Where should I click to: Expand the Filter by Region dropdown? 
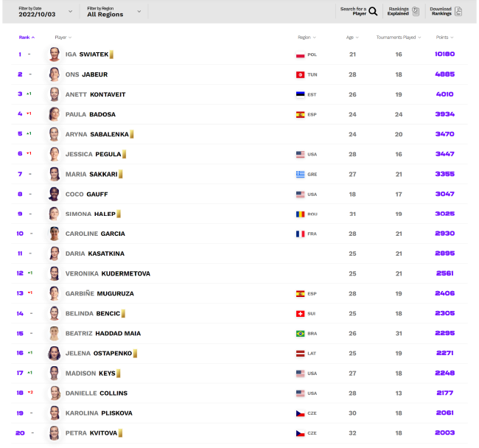pos(114,12)
